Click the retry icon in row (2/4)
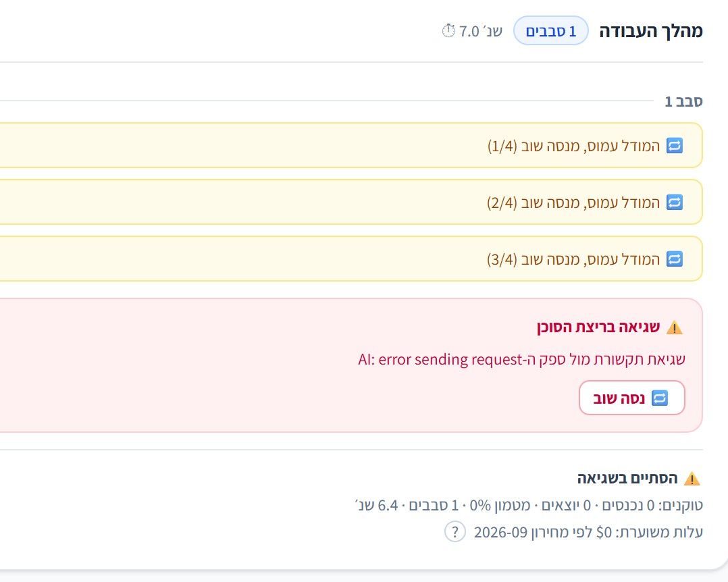 (675, 203)
